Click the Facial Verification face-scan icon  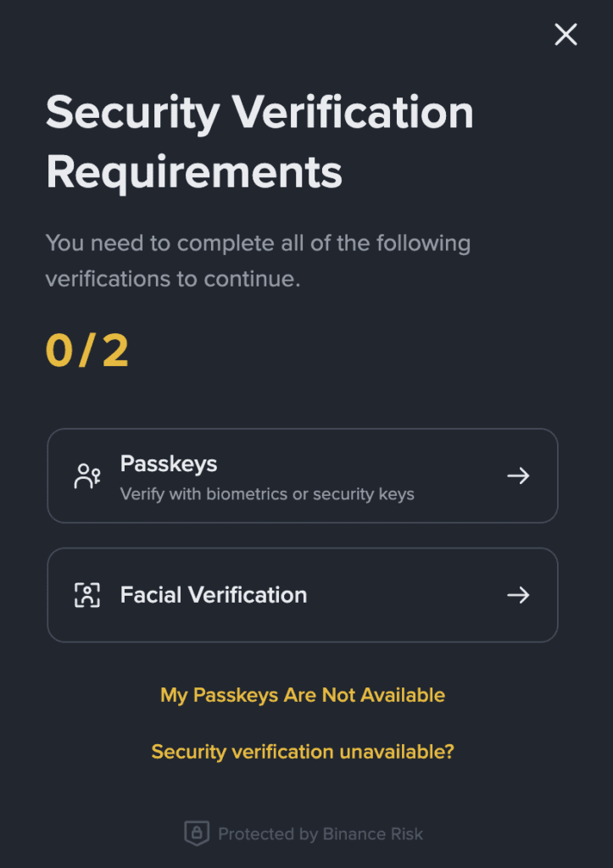(87, 595)
